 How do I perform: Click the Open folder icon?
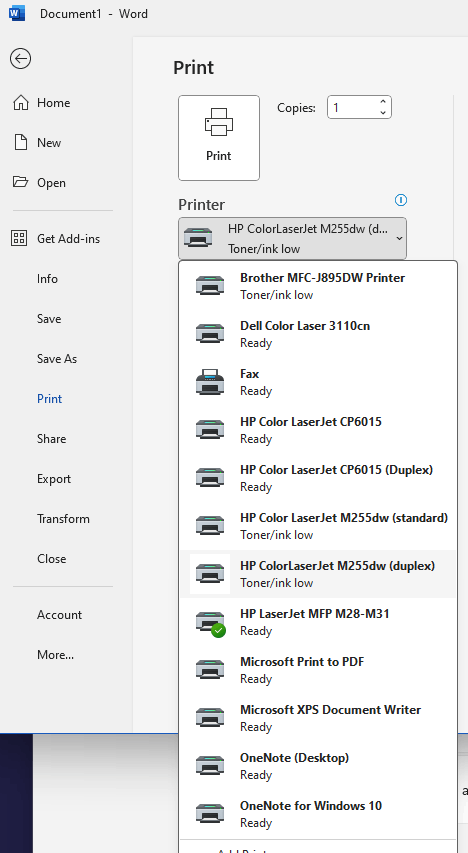pyautogui.click(x=21, y=182)
